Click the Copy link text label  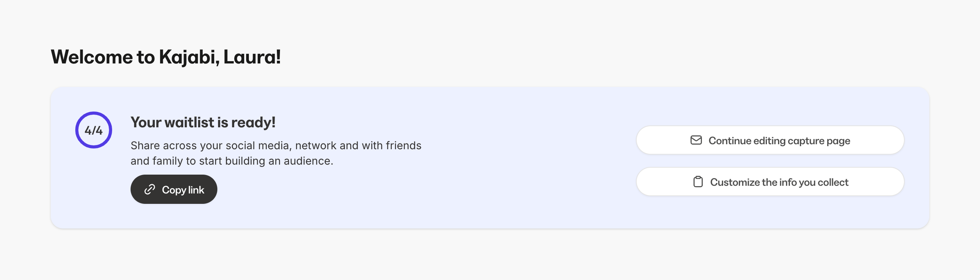coord(183,190)
